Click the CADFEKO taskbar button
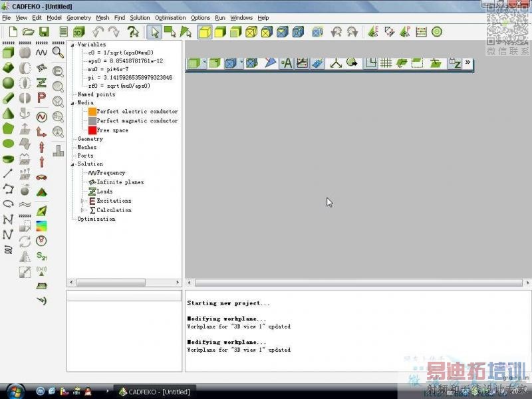This screenshot has width=532, height=399. pyautogui.click(x=154, y=392)
